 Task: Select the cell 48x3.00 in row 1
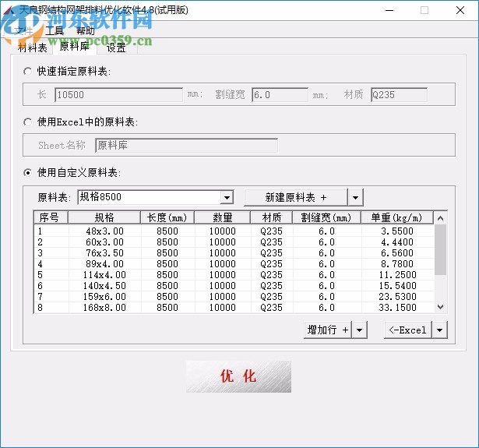(104, 231)
